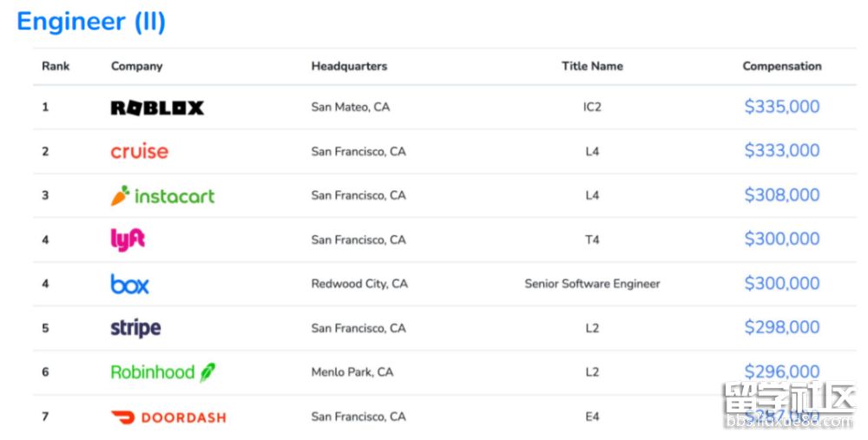Screen dimensions: 868x440
Task: Click the Title Name column header
Action: [x=592, y=66]
